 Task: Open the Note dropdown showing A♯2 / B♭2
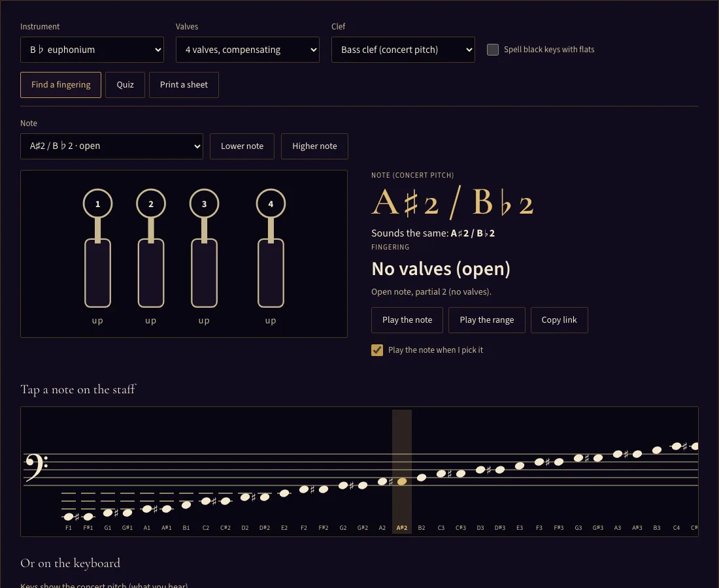(x=111, y=146)
